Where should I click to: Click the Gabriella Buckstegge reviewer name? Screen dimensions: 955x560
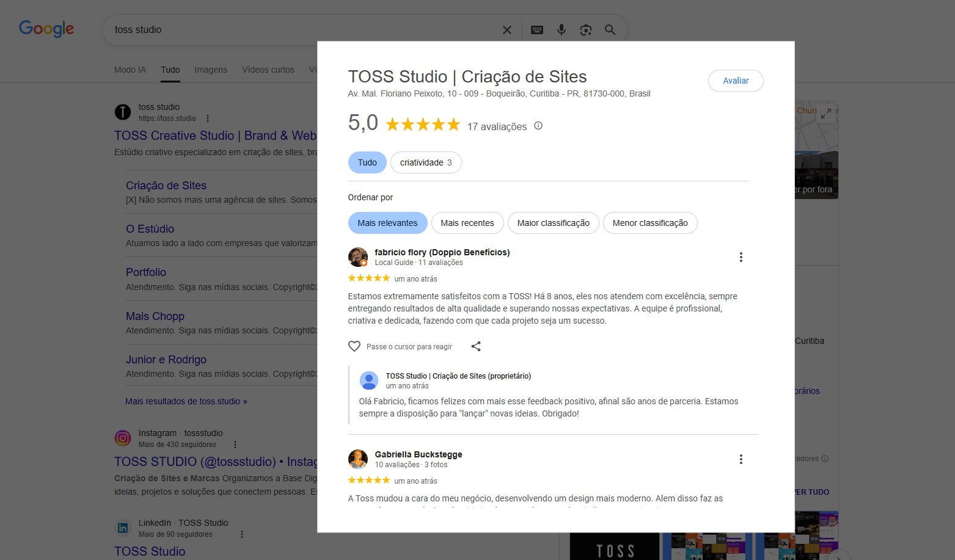pos(419,454)
